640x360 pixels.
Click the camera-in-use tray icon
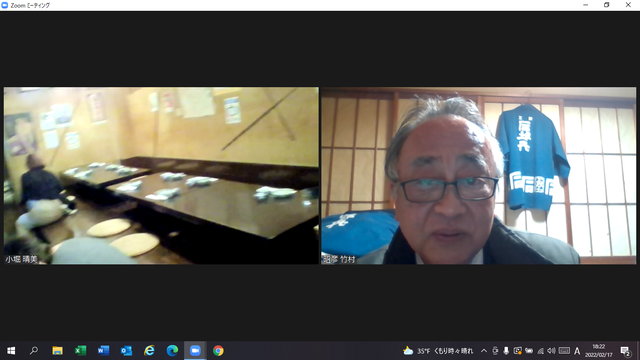pyautogui.click(x=518, y=351)
